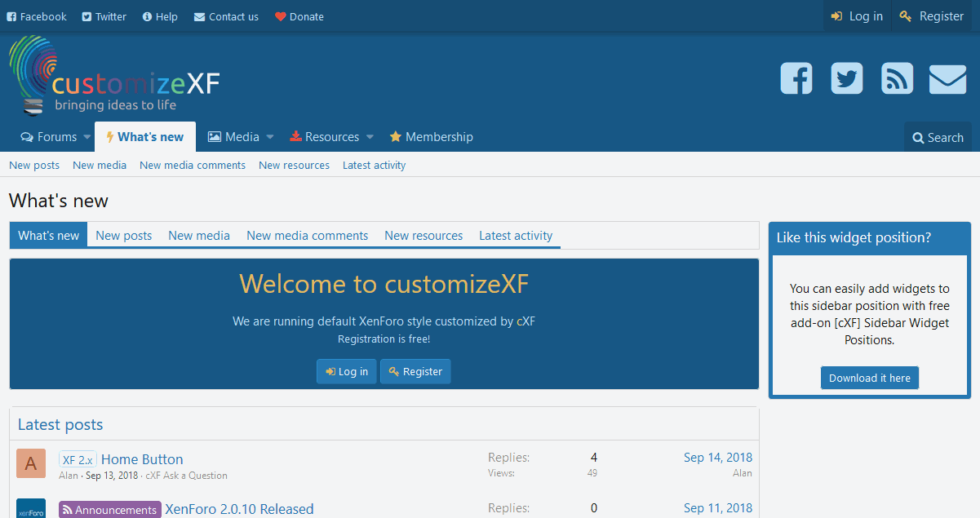Click the large Twitter bird icon
This screenshot has height=518, width=980.
tap(847, 78)
